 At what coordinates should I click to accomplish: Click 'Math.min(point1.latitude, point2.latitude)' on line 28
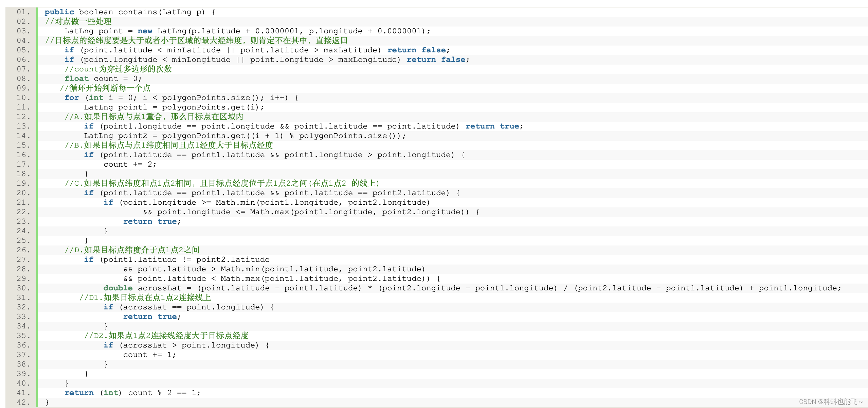[x=323, y=269]
